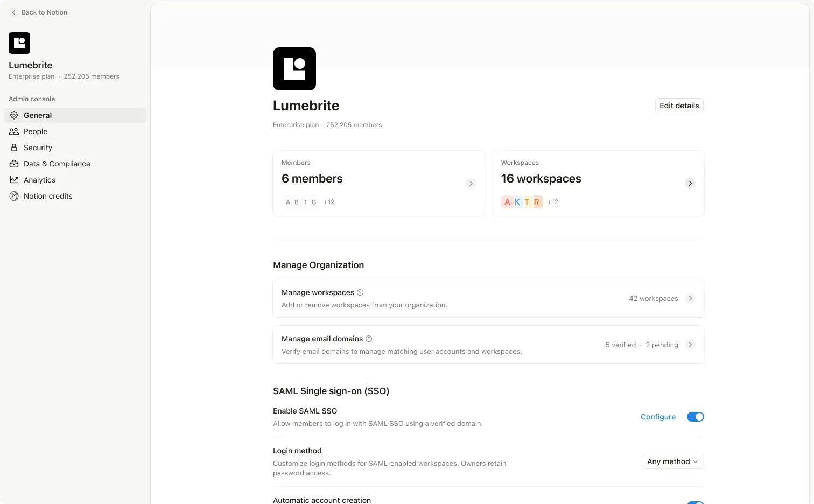Open Manage workspaces chevron arrow
Viewport: 814px width, 504px height.
click(690, 298)
